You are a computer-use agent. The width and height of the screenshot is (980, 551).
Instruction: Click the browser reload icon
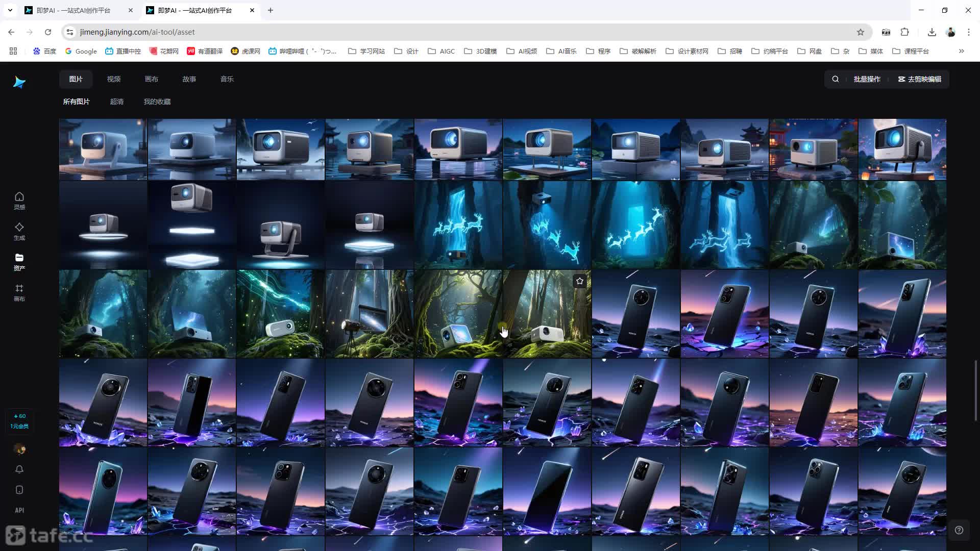(x=48, y=32)
